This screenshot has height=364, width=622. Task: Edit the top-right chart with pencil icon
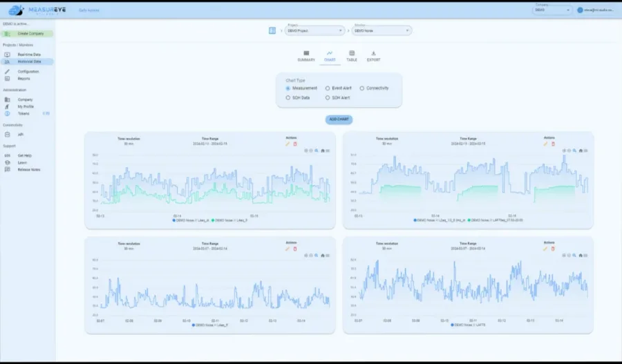coord(545,144)
